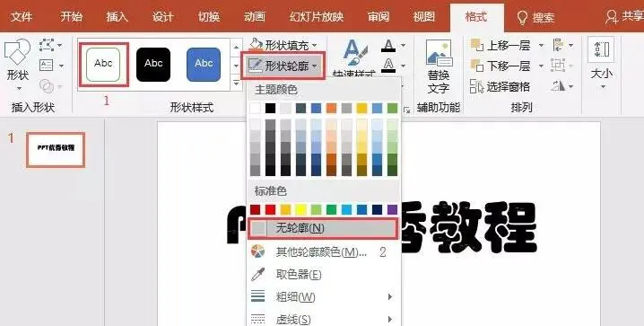Click the merge shapes icon
Image resolution: width=644 pixels, height=326 pixels.
pyautogui.click(x=47, y=86)
